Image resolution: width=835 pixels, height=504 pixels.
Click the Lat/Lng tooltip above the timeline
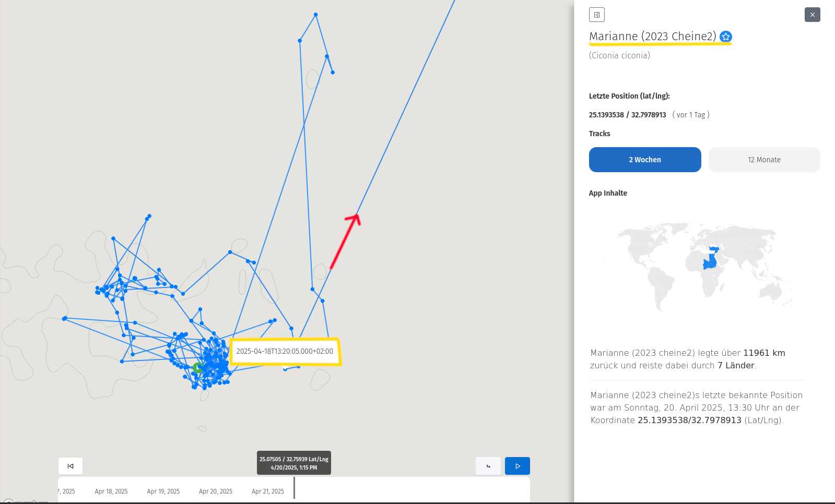coord(293,463)
